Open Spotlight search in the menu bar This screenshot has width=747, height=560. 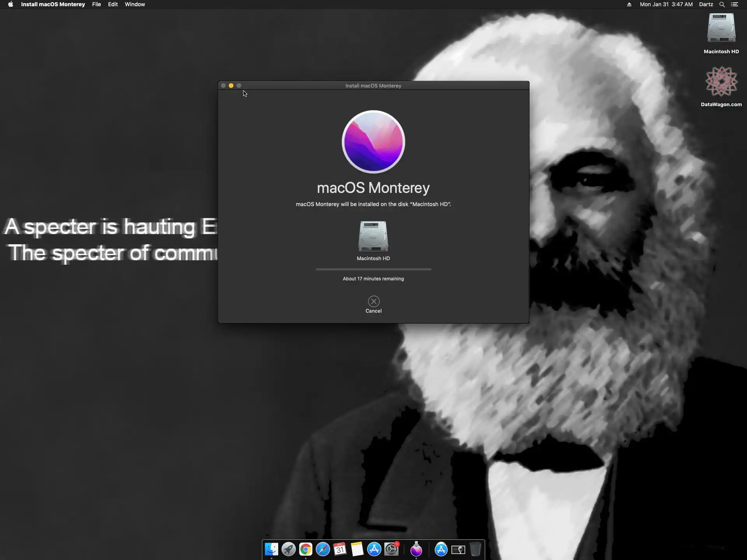coord(722,4)
